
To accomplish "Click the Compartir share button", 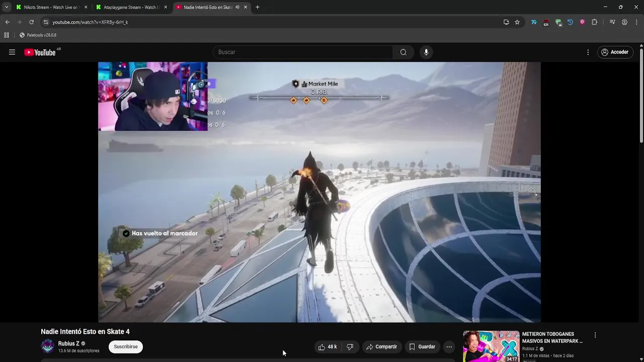I will (381, 347).
